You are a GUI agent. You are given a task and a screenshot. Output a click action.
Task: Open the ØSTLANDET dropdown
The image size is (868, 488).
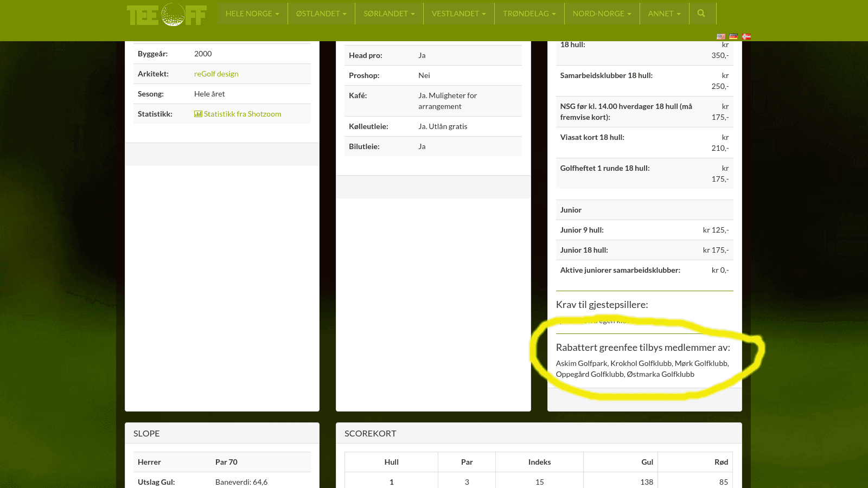(x=321, y=14)
